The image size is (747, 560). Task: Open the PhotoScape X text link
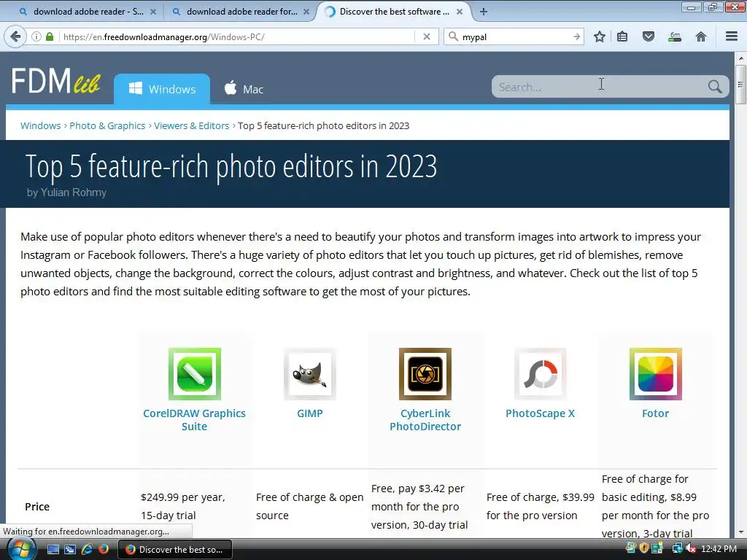click(x=541, y=413)
